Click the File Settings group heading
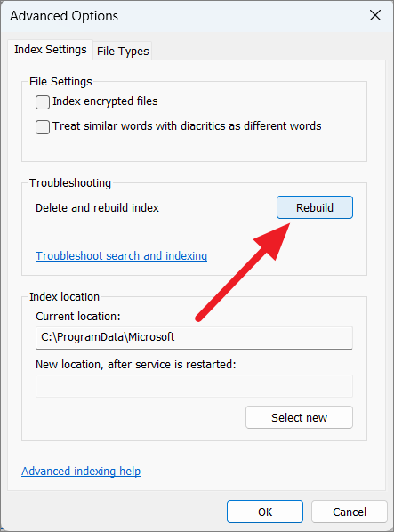The height and width of the screenshot is (532, 394). 60,82
